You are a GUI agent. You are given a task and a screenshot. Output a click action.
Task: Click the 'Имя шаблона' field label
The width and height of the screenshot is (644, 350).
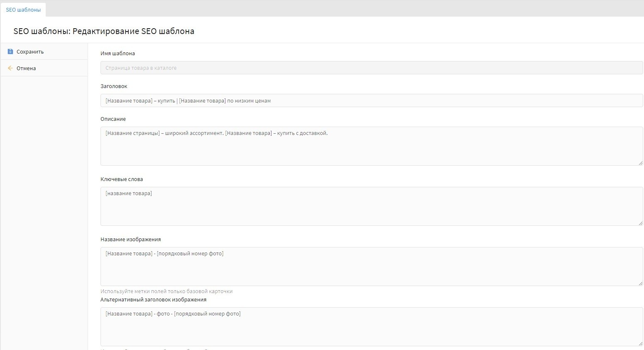tap(118, 54)
